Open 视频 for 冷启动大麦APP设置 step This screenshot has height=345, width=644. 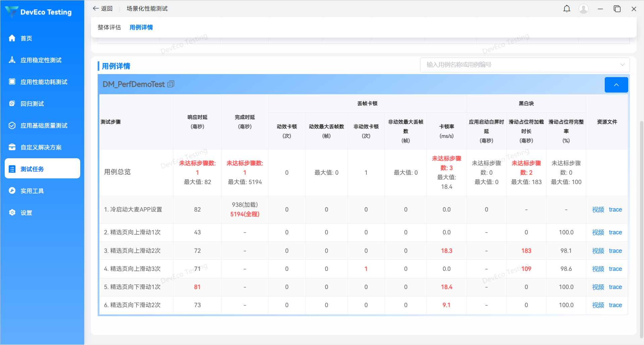click(x=598, y=210)
